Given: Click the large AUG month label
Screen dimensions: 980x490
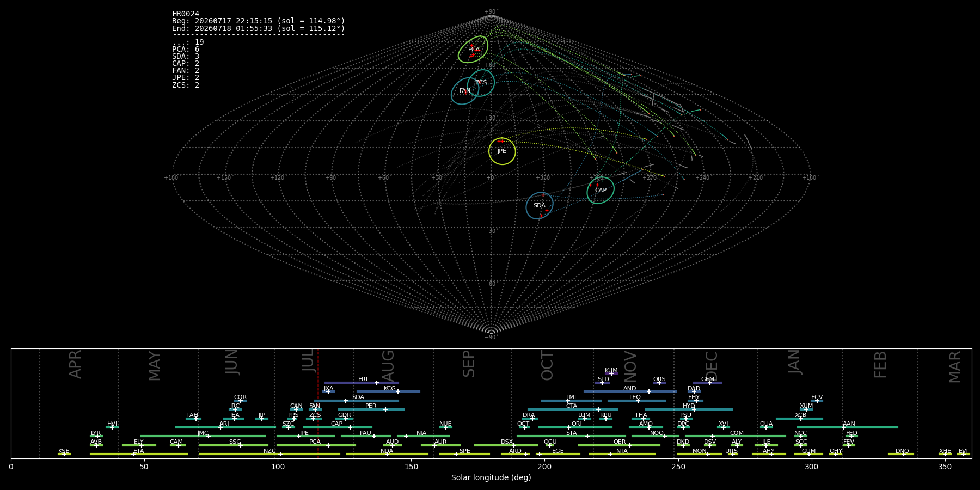Looking at the screenshot, I should 388,366.
